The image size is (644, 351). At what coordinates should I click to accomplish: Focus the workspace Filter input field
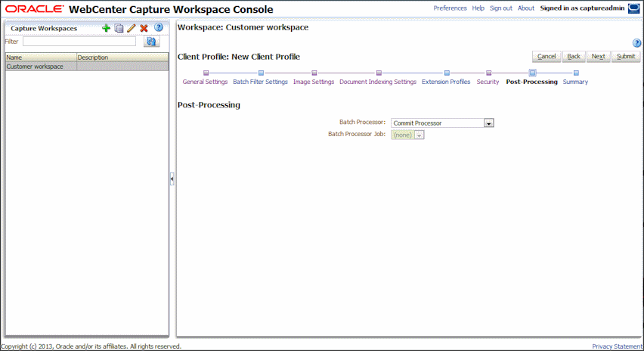[79, 42]
